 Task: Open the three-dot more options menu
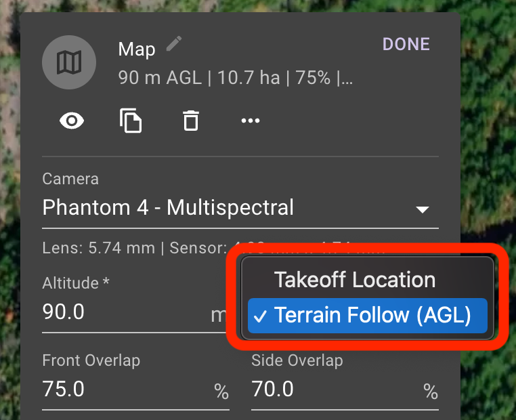251,121
